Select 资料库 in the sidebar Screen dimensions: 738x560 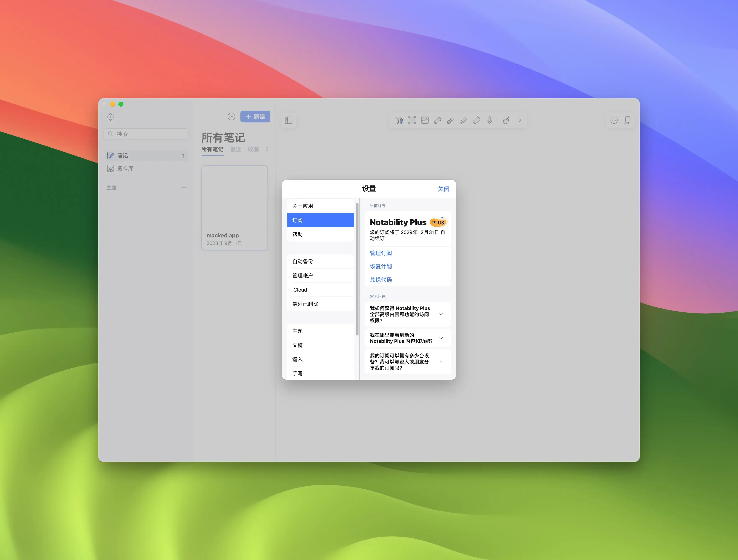point(146,169)
